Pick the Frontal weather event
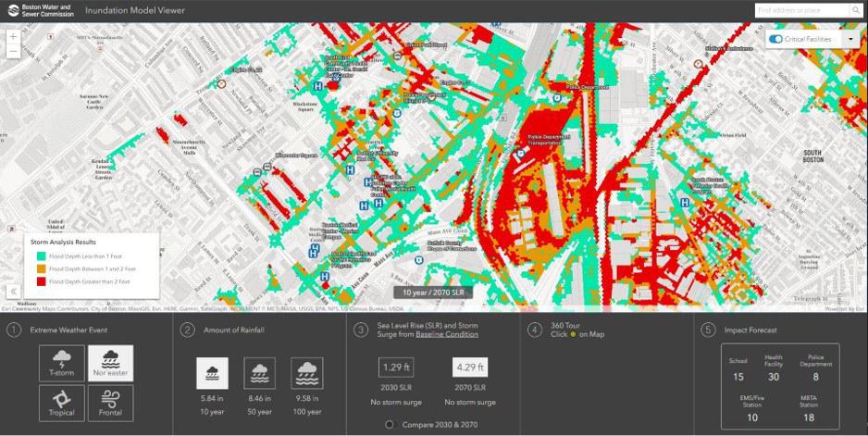Screen dimensions: 868x436 click(x=110, y=403)
